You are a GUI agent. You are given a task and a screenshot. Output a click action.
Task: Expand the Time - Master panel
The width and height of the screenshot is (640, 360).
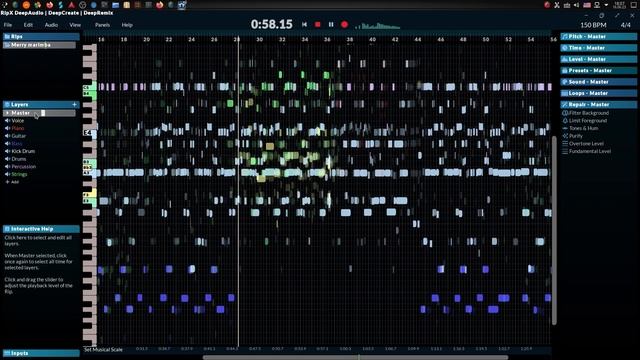coord(598,48)
